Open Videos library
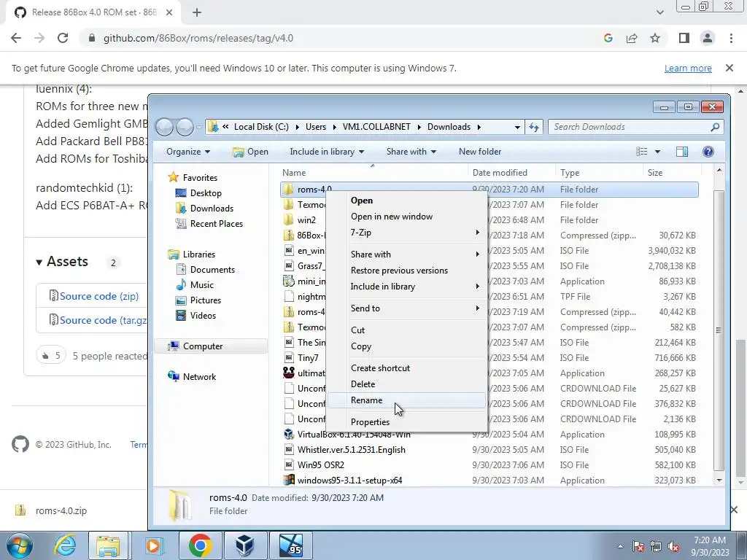The height and width of the screenshot is (560, 747). [x=203, y=315]
